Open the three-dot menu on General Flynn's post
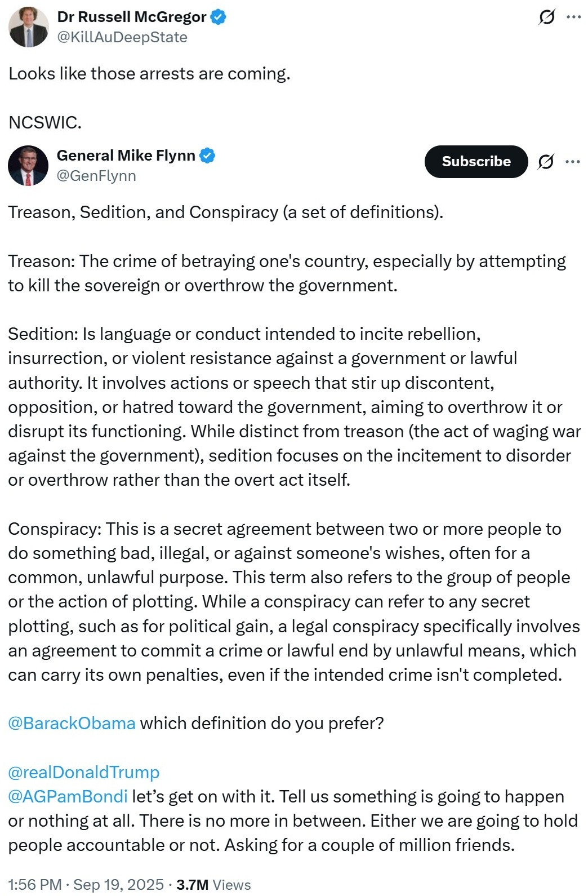The height and width of the screenshot is (896, 588). (x=572, y=162)
